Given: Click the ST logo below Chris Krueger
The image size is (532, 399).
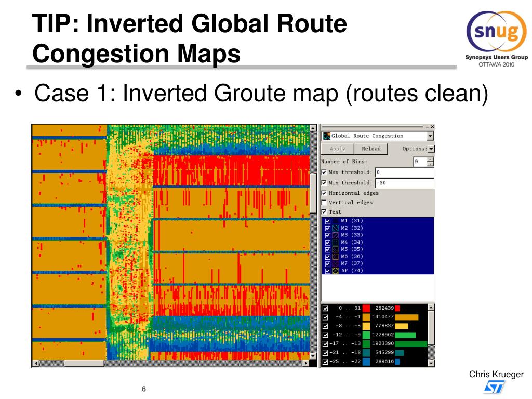Looking at the screenshot, I should (x=495, y=387).
